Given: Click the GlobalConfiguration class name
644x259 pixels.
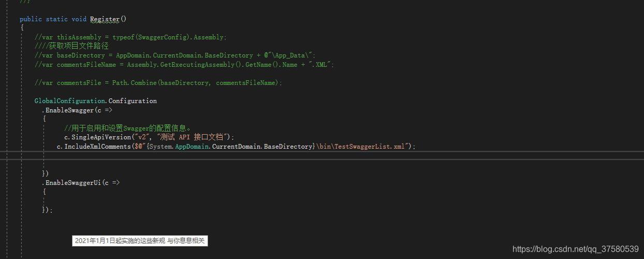Looking at the screenshot, I should 70,101.
